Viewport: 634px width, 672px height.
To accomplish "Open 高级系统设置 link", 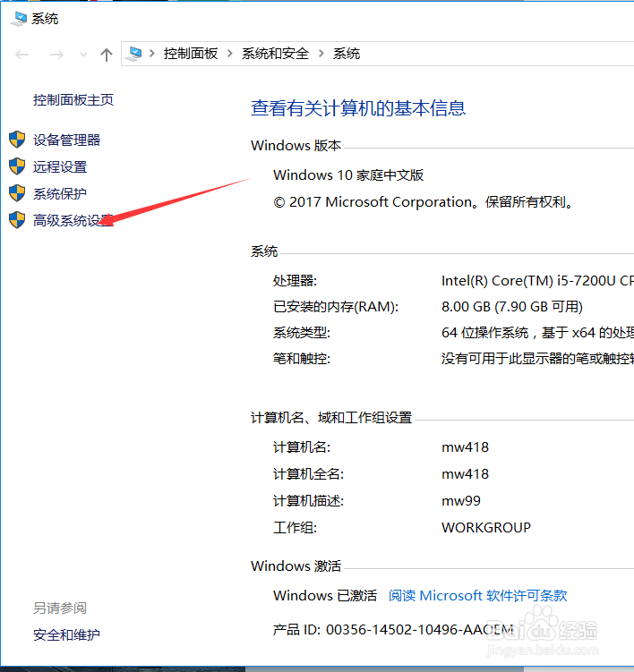I will [x=73, y=220].
